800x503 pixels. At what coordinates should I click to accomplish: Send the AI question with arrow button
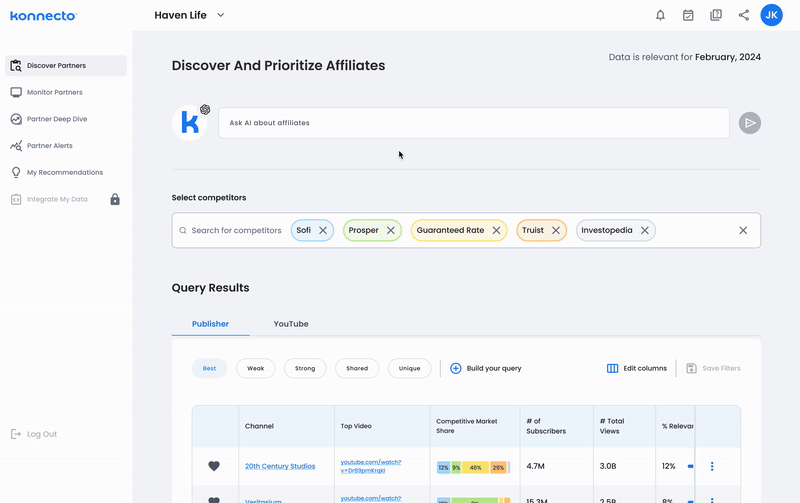click(750, 123)
